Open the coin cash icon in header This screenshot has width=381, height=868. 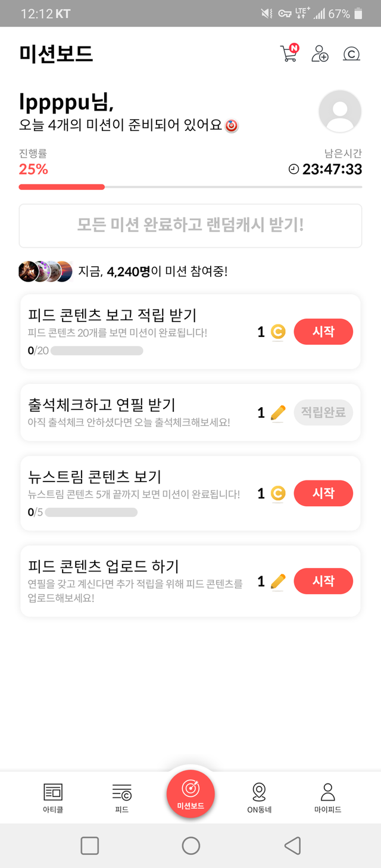(x=351, y=54)
